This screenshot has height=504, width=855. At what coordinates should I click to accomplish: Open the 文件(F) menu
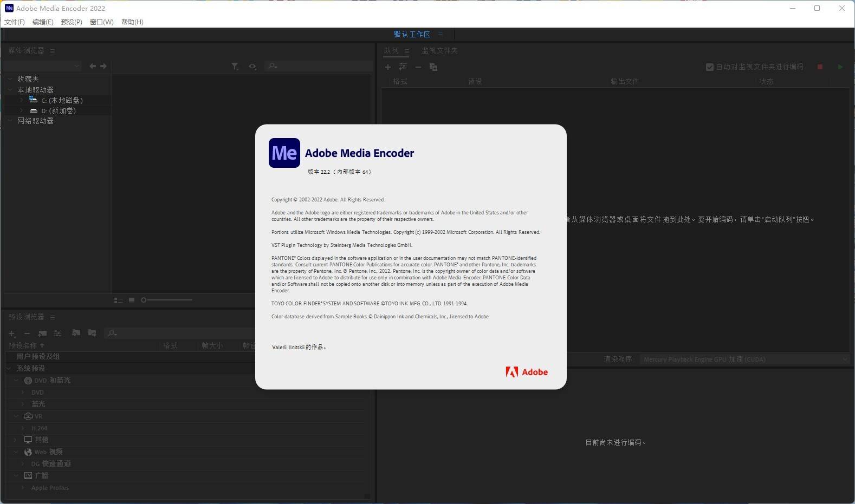[15, 22]
